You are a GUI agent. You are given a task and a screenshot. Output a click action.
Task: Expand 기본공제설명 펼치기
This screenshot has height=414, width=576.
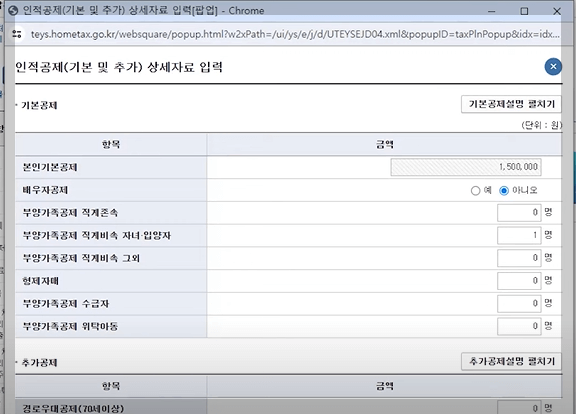pyautogui.click(x=511, y=104)
